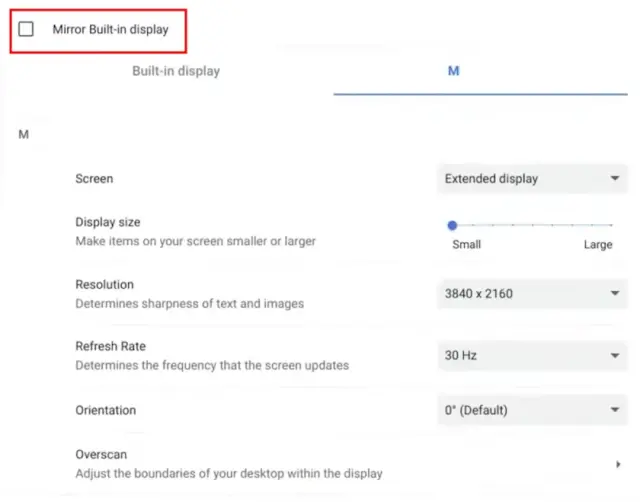Click the caret arrow on the Resolution dropdown
640x502 pixels.
coord(614,294)
